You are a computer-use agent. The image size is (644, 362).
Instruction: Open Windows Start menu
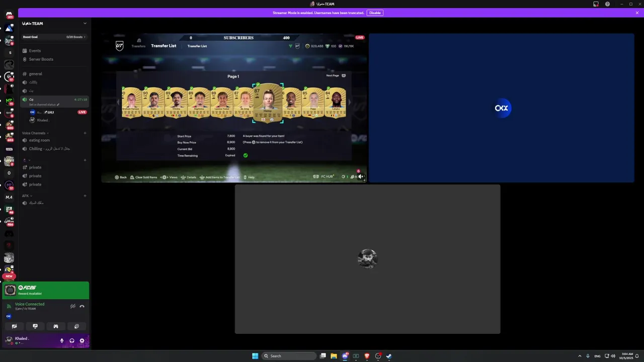255,356
